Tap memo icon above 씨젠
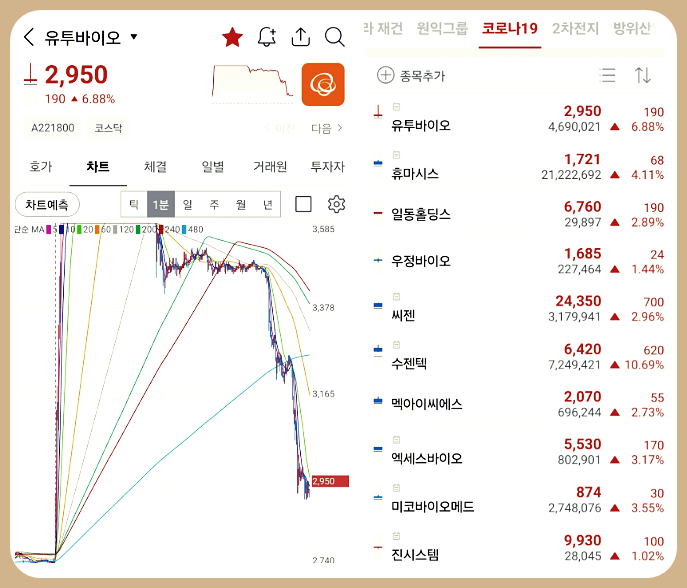This screenshot has height=588, width=687. click(397, 297)
